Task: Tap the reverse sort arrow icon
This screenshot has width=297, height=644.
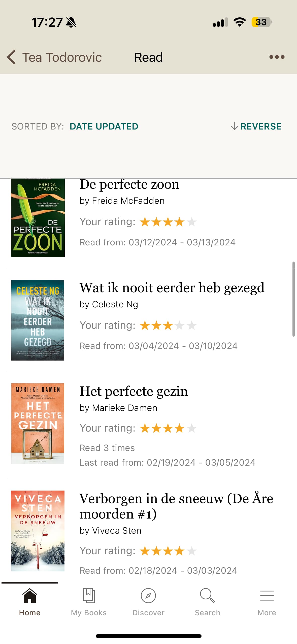Action: [234, 126]
